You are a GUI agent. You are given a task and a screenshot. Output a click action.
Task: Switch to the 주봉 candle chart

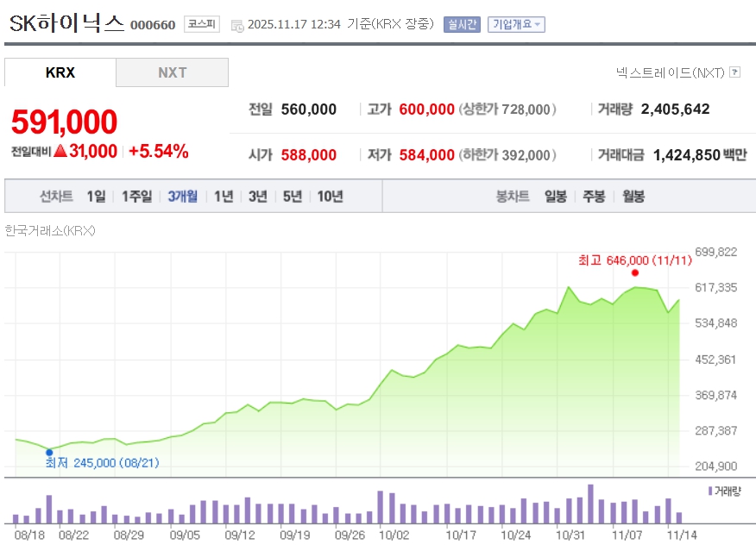click(x=594, y=197)
